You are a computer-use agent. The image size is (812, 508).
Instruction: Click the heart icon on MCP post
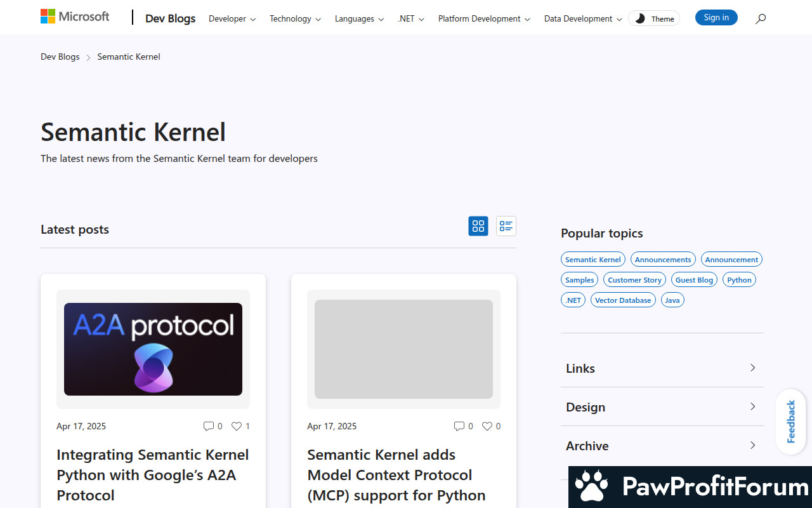[487, 426]
